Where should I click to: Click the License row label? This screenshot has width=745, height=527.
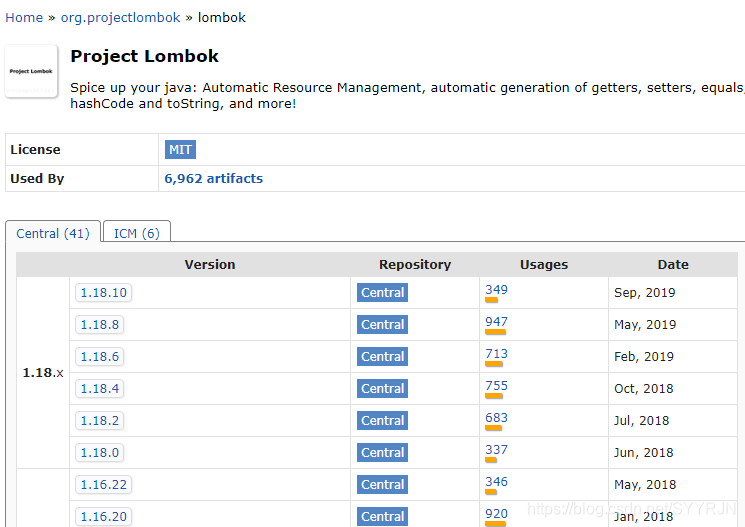tap(35, 150)
